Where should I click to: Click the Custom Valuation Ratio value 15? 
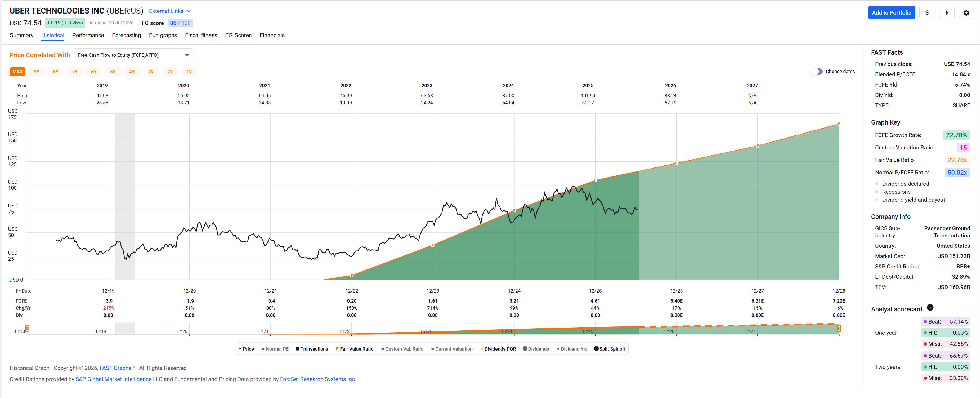(x=963, y=147)
